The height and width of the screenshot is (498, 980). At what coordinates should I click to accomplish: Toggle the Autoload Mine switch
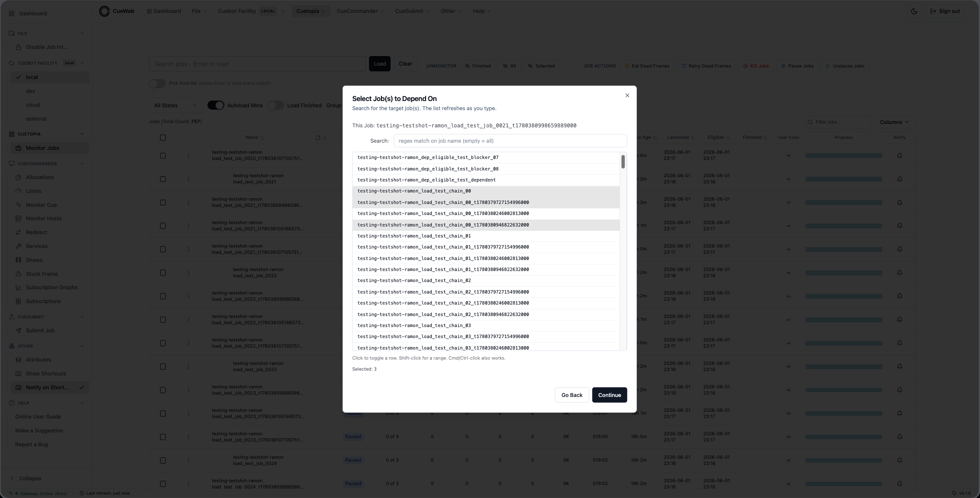coord(216,105)
